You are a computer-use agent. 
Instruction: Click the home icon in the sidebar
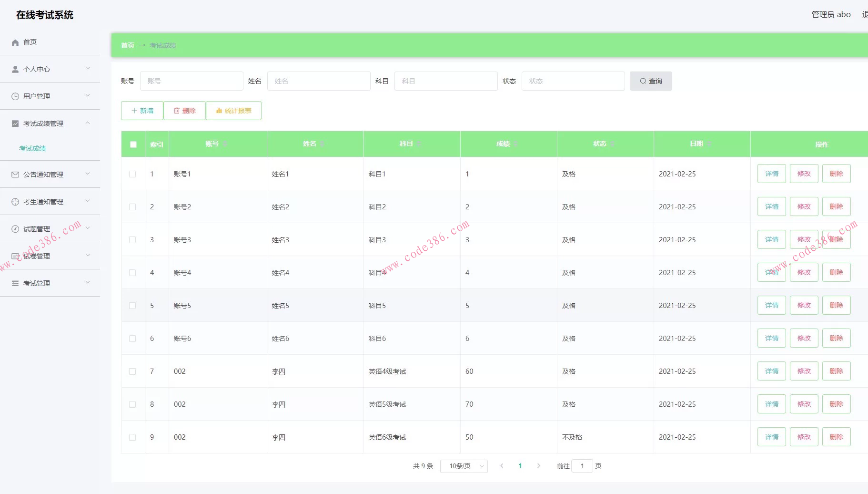point(15,42)
